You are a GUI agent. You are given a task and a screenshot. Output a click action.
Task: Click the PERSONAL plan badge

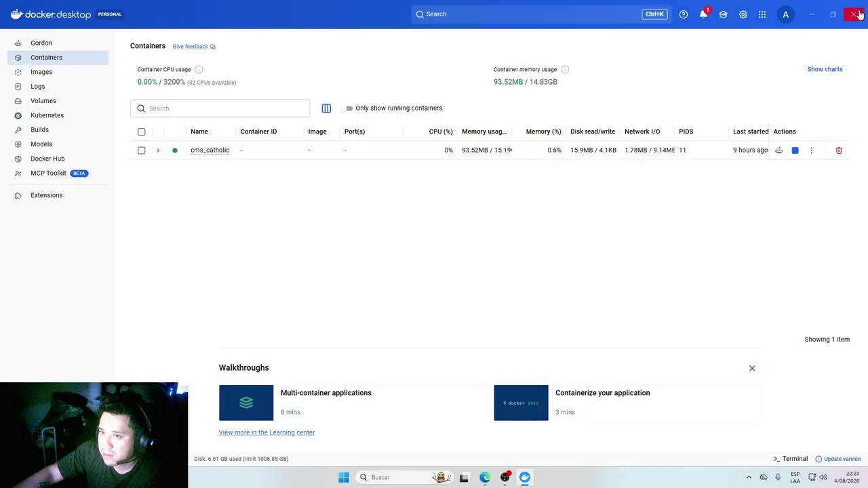(110, 14)
